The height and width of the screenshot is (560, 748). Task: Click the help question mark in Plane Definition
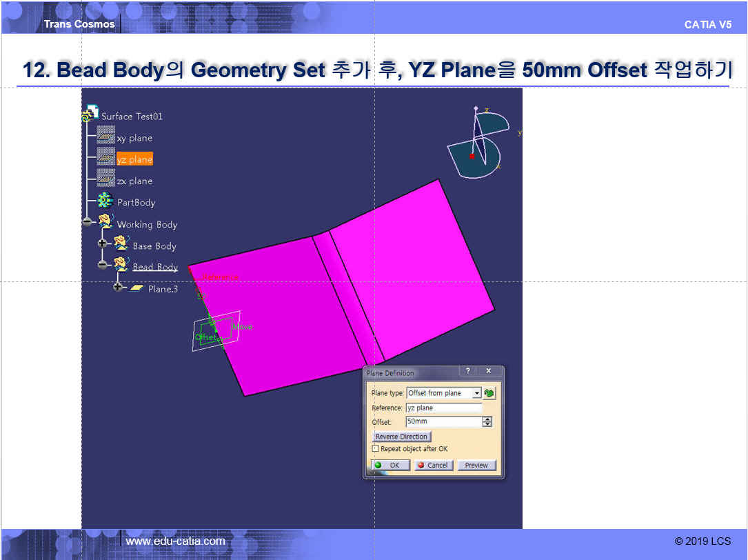click(467, 371)
